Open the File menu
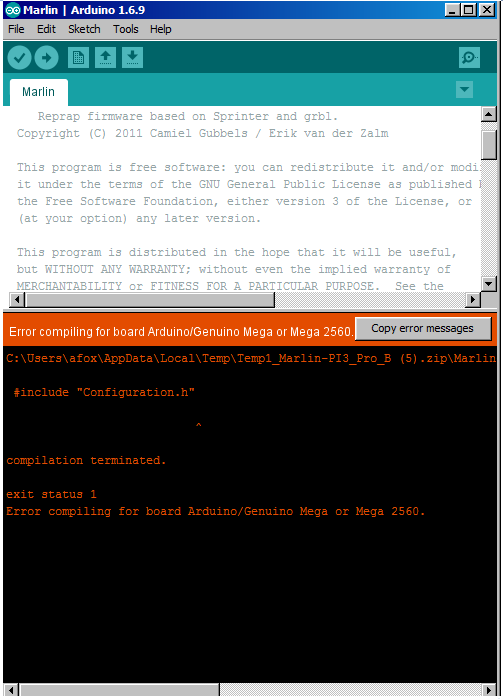The image size is (503, 699). click(16, 29)
